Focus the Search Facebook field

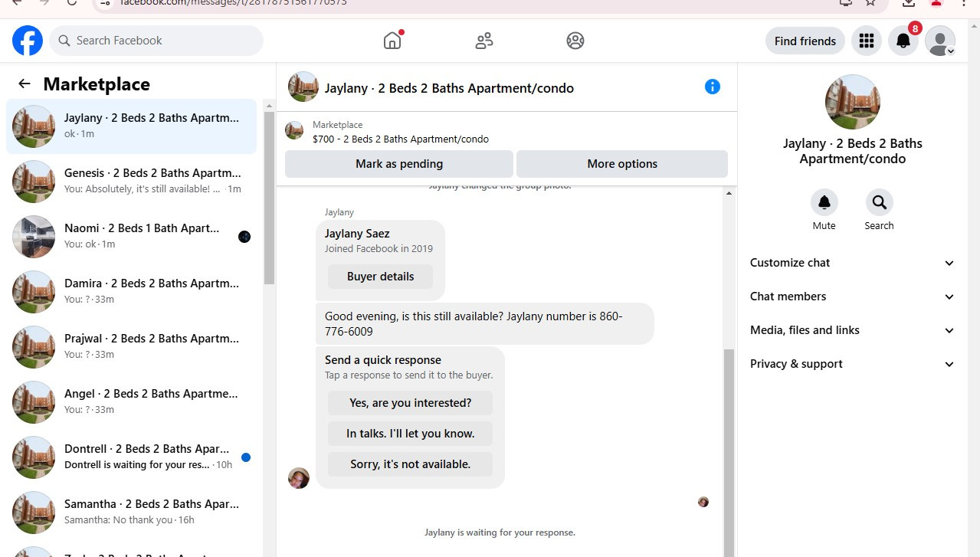(156, 41)
